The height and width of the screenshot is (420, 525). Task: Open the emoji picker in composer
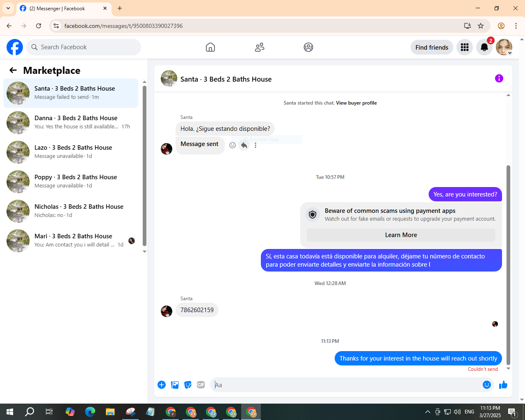tap(487, 385)
